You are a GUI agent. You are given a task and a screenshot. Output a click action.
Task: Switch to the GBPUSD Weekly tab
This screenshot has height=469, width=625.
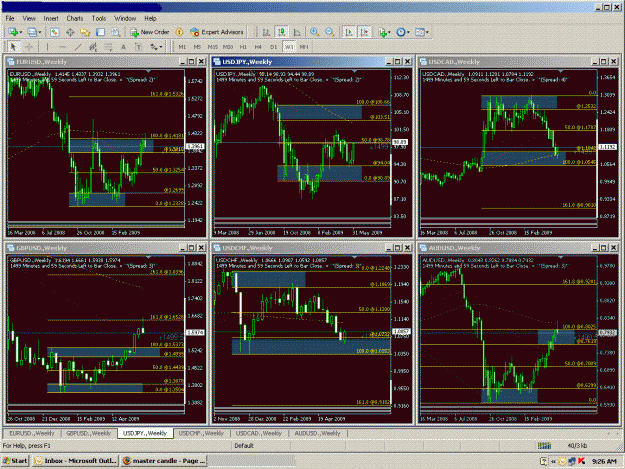(88, 433)
